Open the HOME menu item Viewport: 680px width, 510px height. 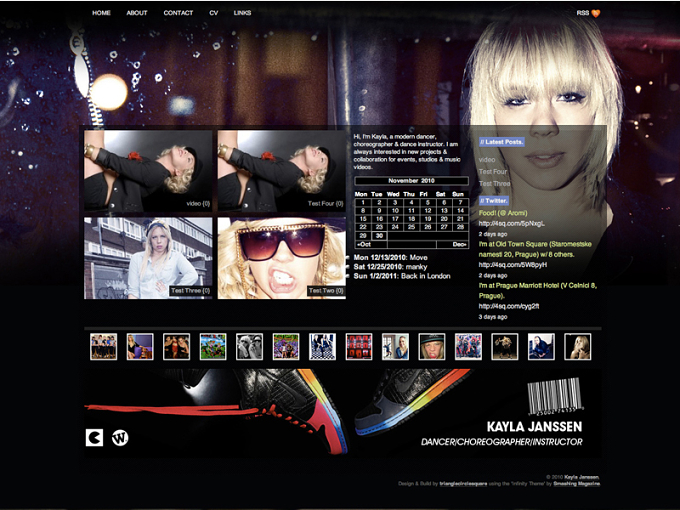coord(101,13)
